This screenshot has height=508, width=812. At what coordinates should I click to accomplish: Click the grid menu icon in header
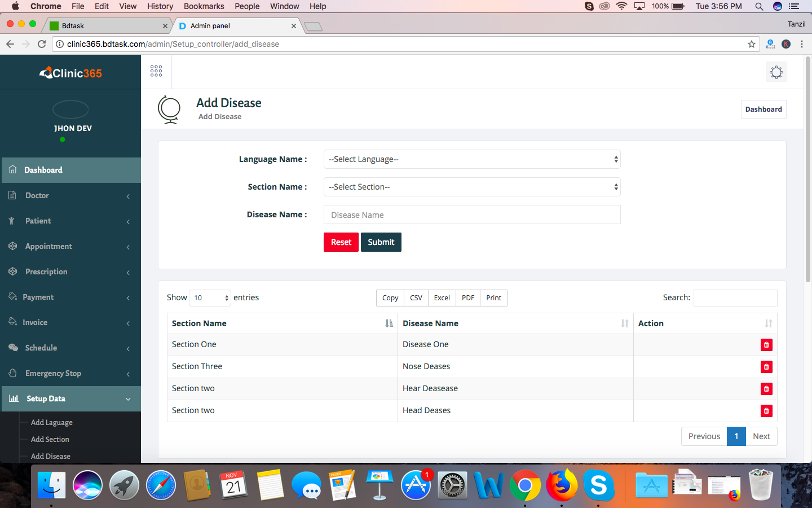156,71
